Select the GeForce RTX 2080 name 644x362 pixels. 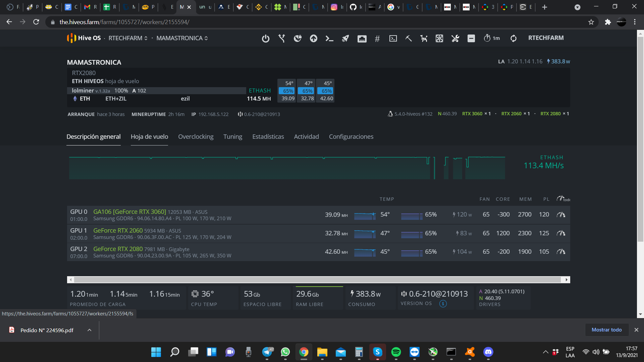click(x=118, y=249)
